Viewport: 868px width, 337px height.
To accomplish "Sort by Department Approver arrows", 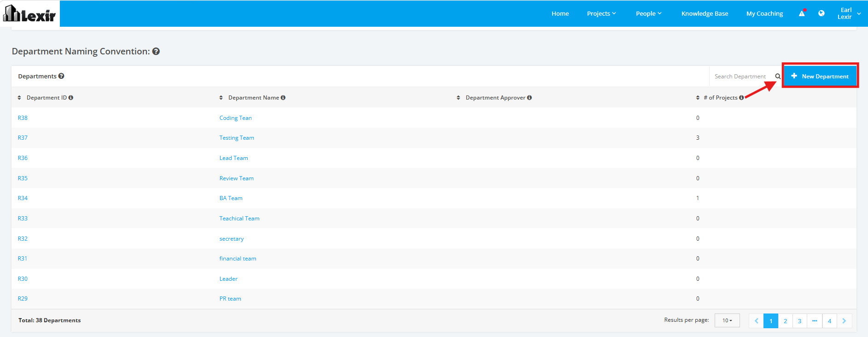I will pyautogui.click(x=458, y=98).
